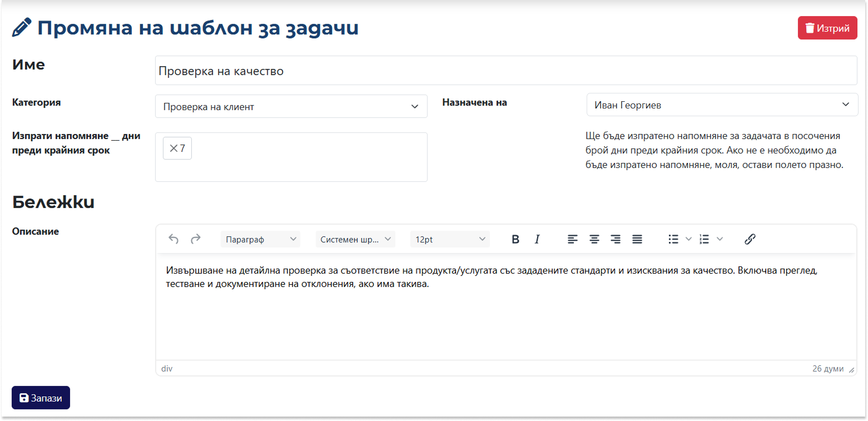Click the reminder help text paragraph
This screenshot has height=421, width=868.
click(x=715, y=150)
